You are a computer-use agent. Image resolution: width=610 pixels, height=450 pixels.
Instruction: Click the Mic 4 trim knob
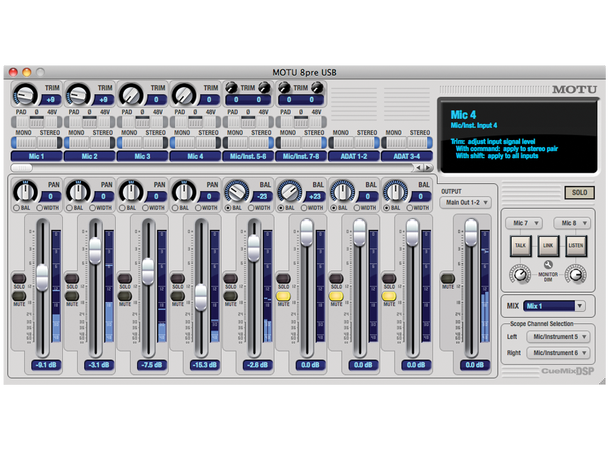184,95
